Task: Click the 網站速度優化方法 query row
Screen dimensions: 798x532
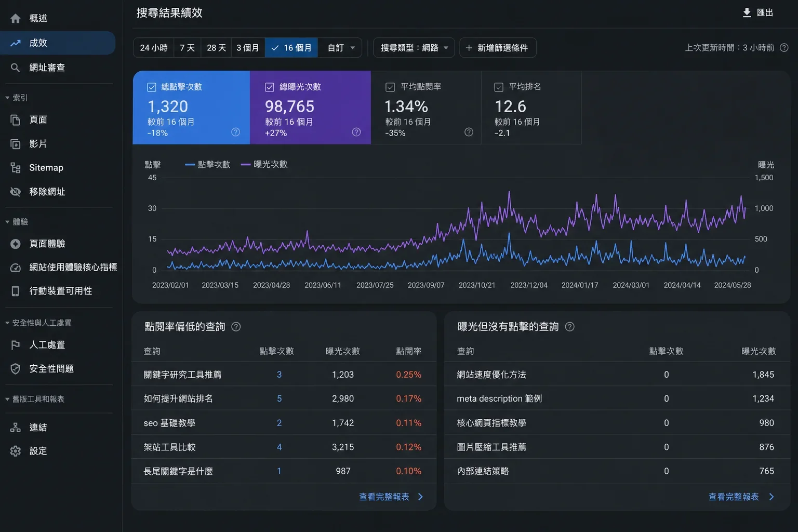Action: [617, 375]
